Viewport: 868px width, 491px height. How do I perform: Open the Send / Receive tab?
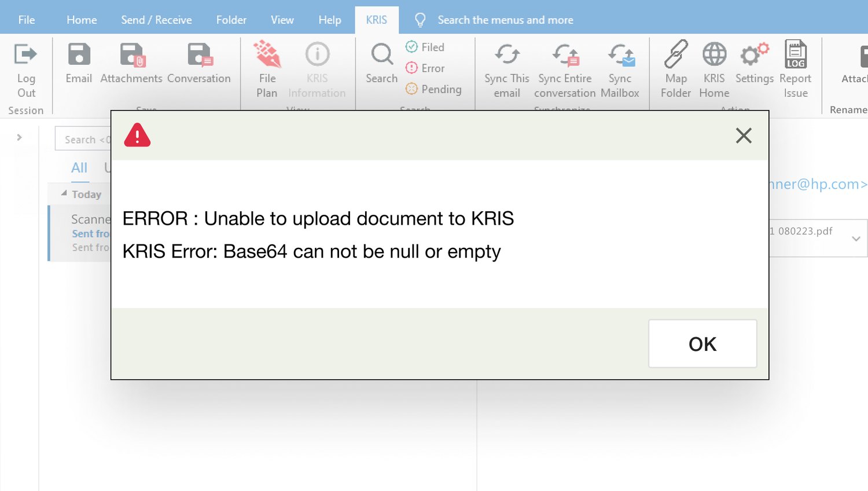pyautogui.click(x=156, y=20)
